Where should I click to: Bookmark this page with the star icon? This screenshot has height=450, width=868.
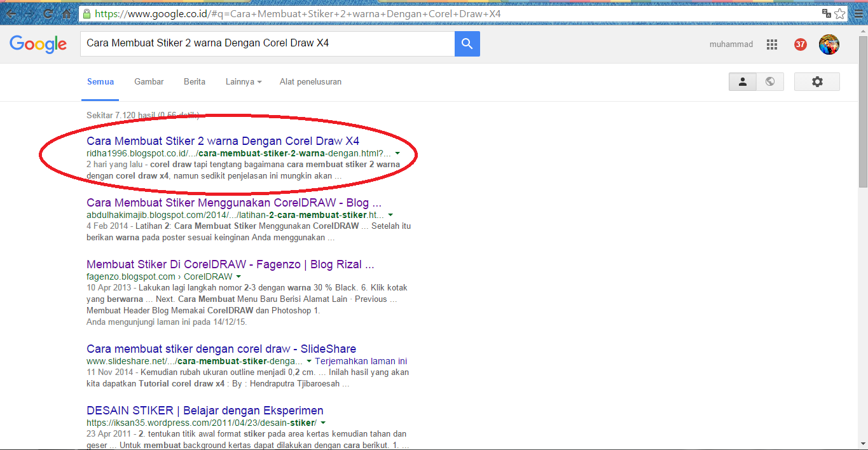point(840,13)
